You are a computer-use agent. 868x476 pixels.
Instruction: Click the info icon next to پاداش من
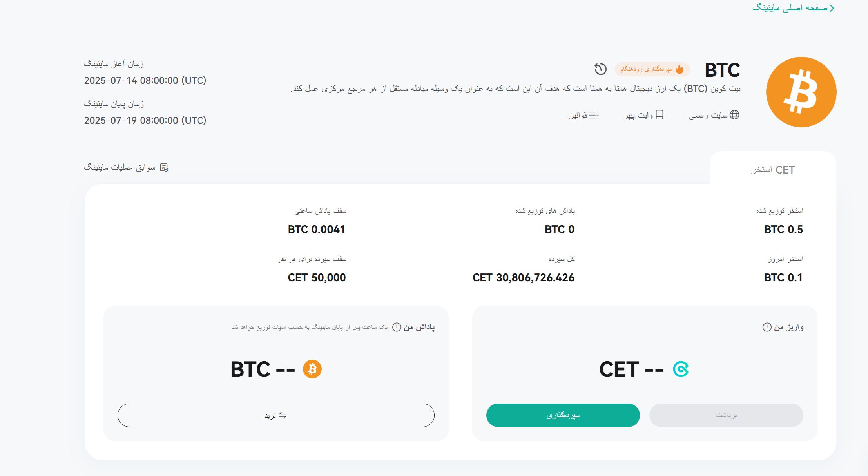pyautogui.click(x=397, y=327)
